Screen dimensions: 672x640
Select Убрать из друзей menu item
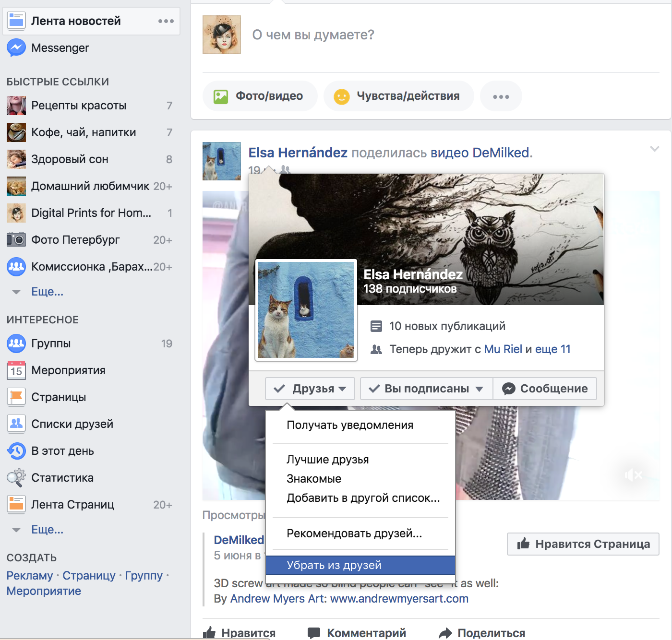[360, 565]
